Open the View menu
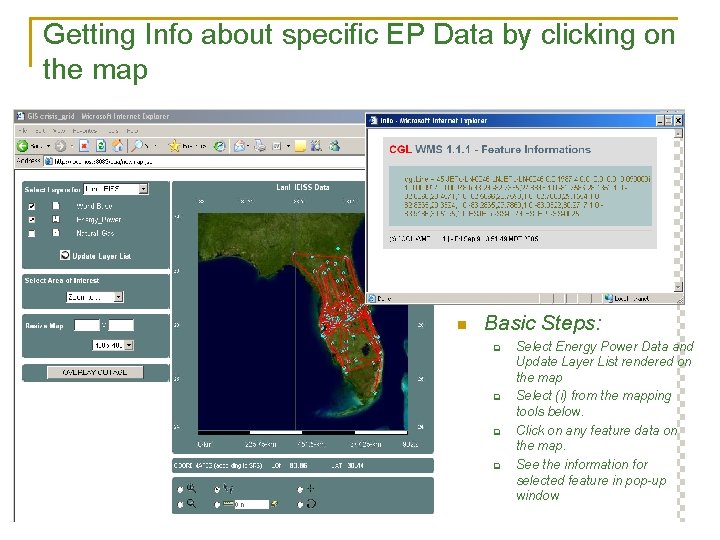This screenshot has height=540, width=720. pos(60,131)
